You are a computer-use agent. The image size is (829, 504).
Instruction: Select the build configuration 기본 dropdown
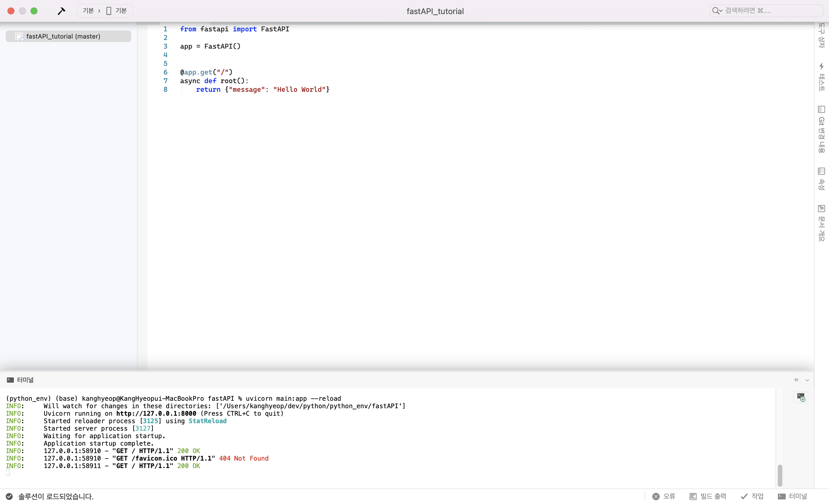click(x=88, y=11)
